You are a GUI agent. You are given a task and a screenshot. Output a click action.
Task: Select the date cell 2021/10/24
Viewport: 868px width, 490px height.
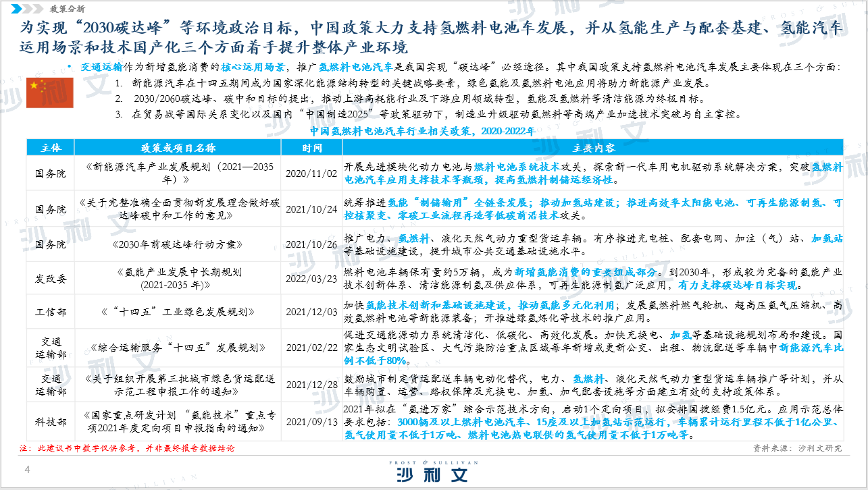(x=311, y=209)
